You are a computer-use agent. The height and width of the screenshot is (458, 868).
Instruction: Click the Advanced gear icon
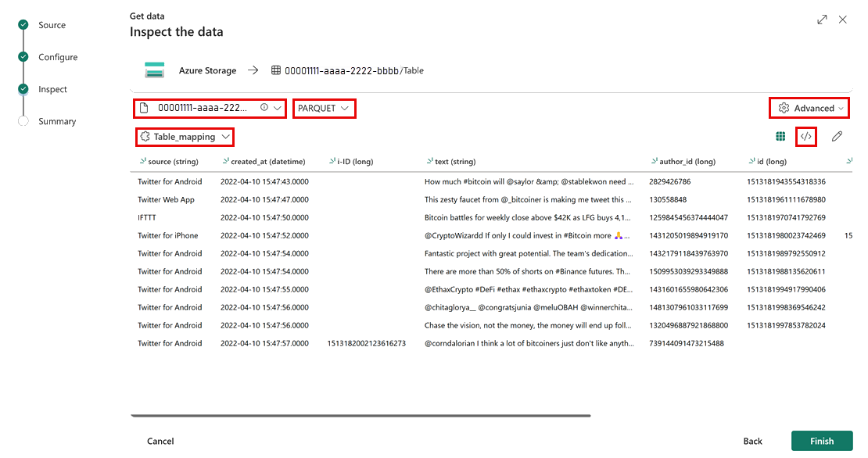(x=784, y=109)
